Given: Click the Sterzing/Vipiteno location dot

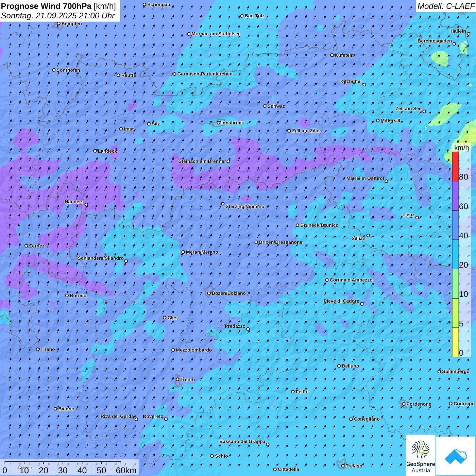Looking at the screenshot, I should coord(223,204).
